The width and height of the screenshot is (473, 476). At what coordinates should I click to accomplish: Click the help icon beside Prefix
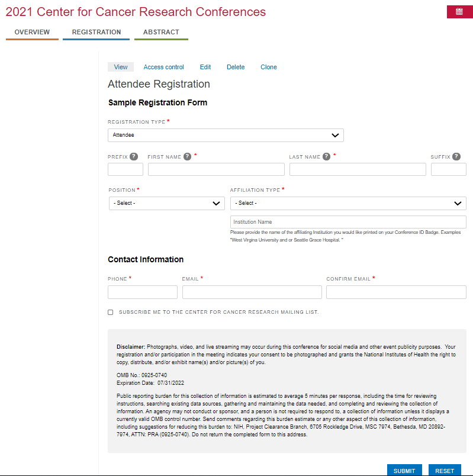click(134, 157)
